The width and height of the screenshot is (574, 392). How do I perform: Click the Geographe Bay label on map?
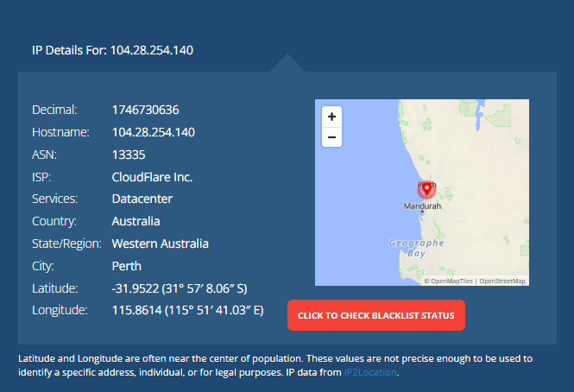tap(416, 248)
